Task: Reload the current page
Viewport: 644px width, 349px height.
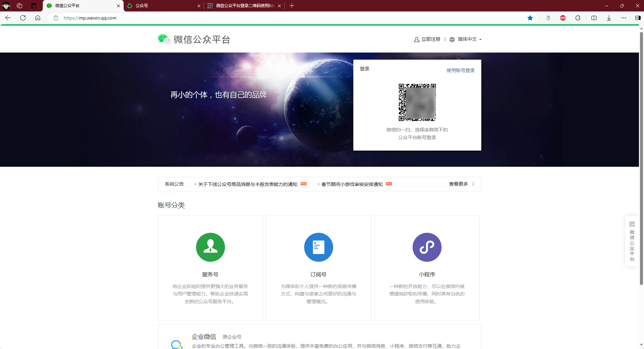Action: pos(23,18)
